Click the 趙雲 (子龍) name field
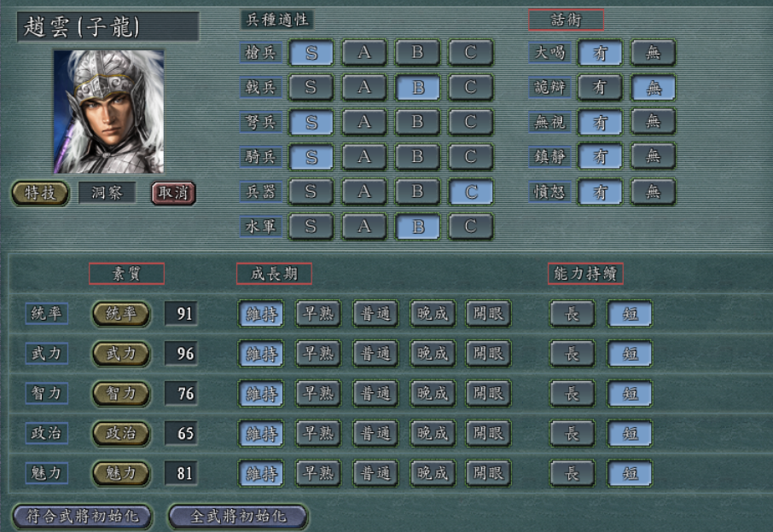The width and height of the screenshot is (773, 532). [108, 26]
